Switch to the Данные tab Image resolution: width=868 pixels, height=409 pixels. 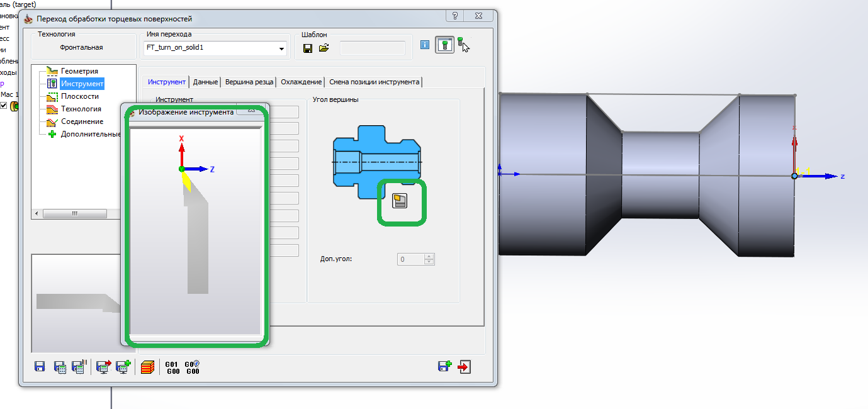[206, 82]
